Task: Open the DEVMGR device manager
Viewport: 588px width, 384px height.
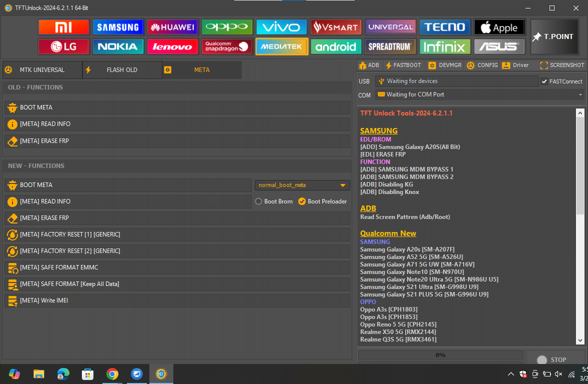Action: [445, 65]
